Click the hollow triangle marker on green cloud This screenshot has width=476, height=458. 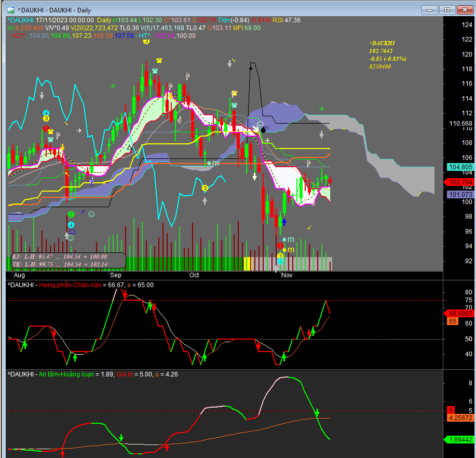(x=129, y=147)
